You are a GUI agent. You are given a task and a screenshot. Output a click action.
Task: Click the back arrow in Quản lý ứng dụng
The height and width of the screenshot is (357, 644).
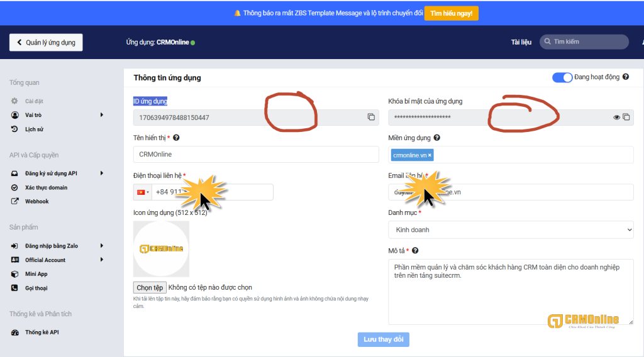(19, 42)
